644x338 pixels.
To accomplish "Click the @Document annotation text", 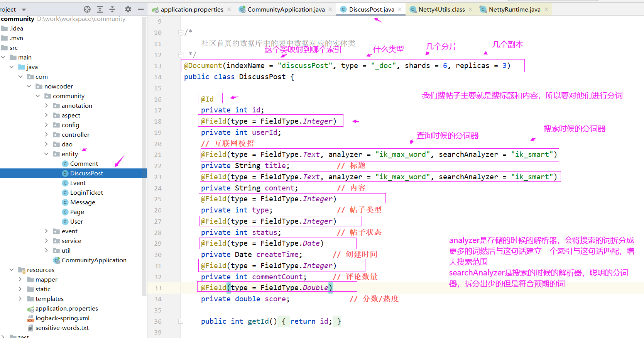I will point(203,66).
